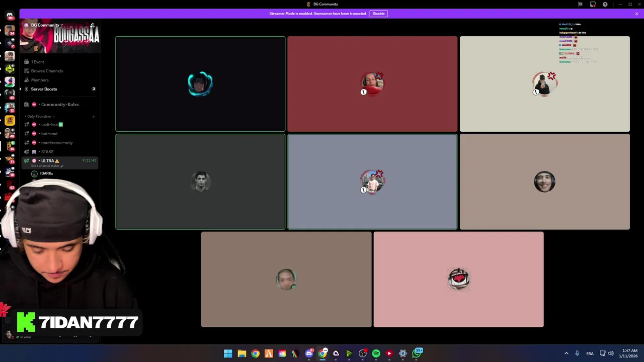The width and height of the screenshot is (644, 362).
Task: Open File Explorer from taskbar
Action: [242, 353]
